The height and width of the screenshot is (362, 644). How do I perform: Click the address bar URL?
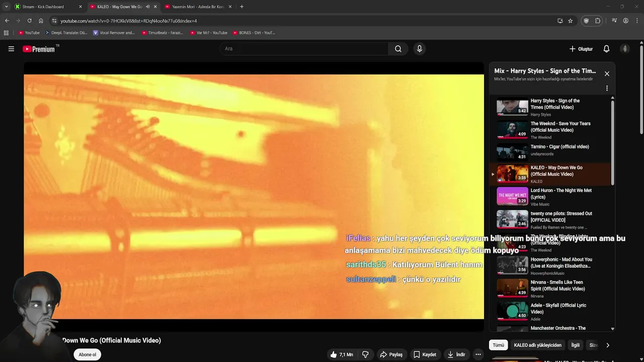click(x=129, y=21)
